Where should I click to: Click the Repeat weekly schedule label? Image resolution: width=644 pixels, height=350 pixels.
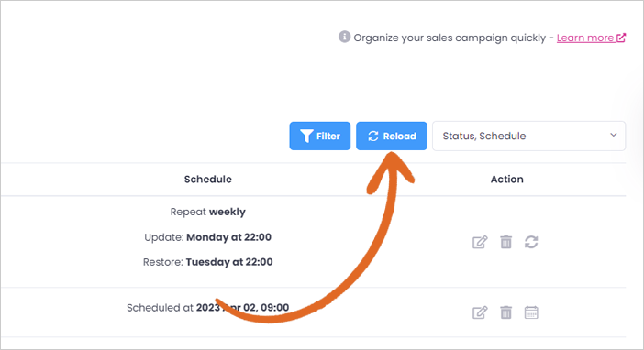click(x=208, y=213)
